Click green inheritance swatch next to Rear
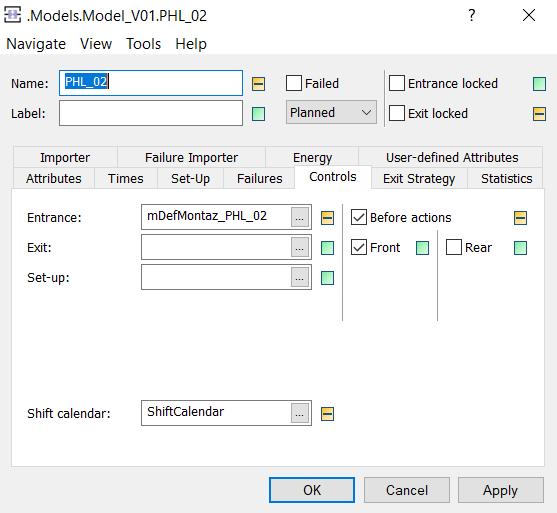Viewport: 557px width, 513px height. pyautogui.click(x=520, y=248)
